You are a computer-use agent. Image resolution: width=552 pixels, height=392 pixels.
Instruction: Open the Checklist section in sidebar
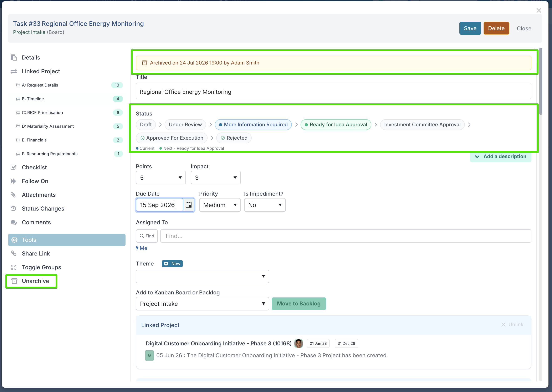coord(34,167)
